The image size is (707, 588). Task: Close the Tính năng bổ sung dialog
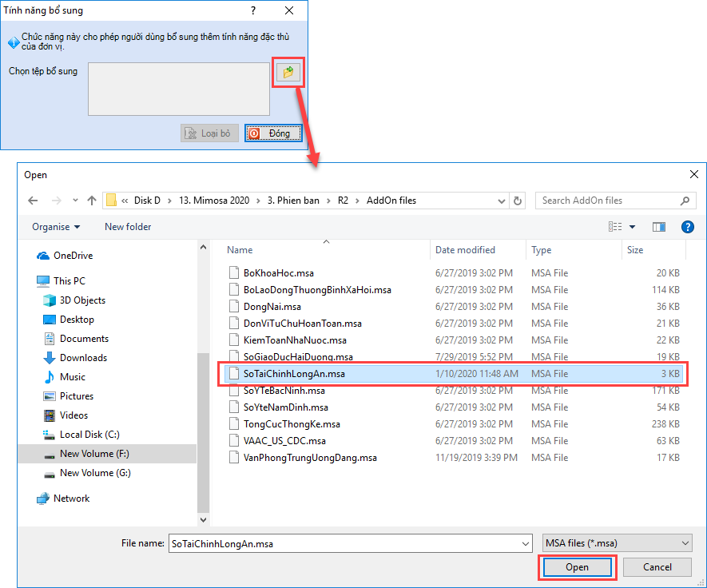[x=289, y=10]
